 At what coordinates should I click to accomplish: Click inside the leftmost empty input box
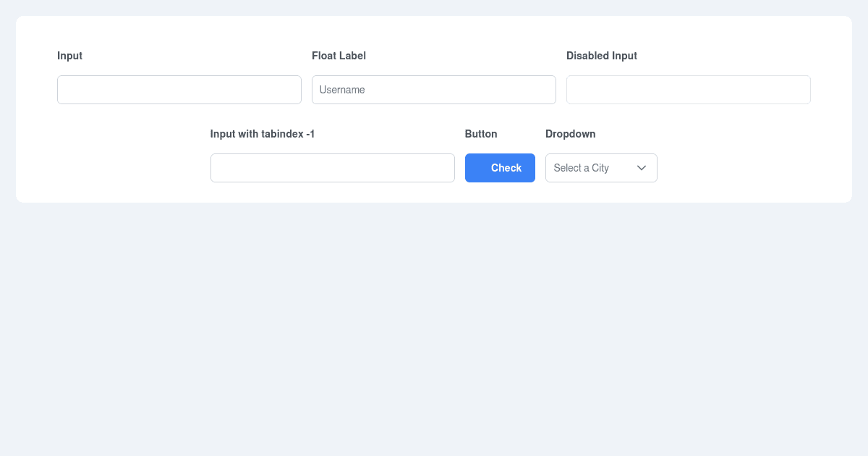click(x=179, y=89)
